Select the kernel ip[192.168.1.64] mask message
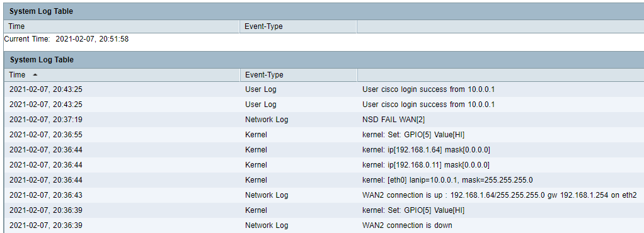644x233 pixels. coord(426,150)
